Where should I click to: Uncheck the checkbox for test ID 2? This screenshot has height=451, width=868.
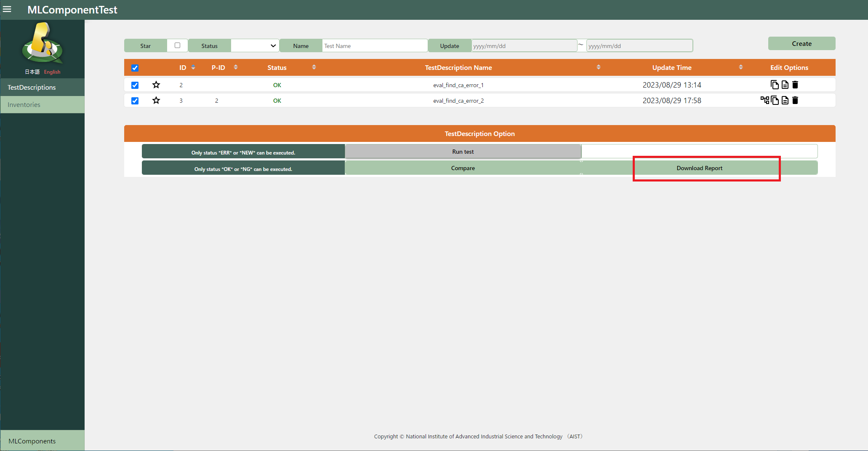135,85
